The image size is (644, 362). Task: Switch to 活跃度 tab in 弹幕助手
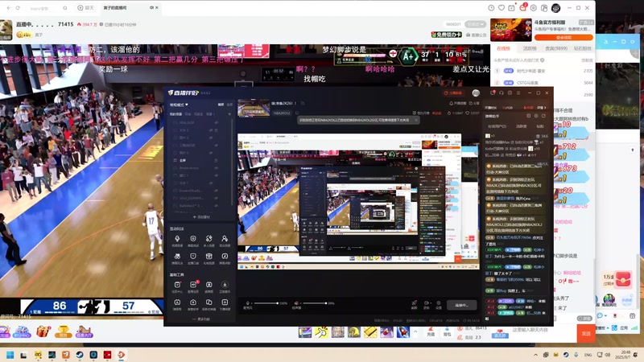(521, 126)
